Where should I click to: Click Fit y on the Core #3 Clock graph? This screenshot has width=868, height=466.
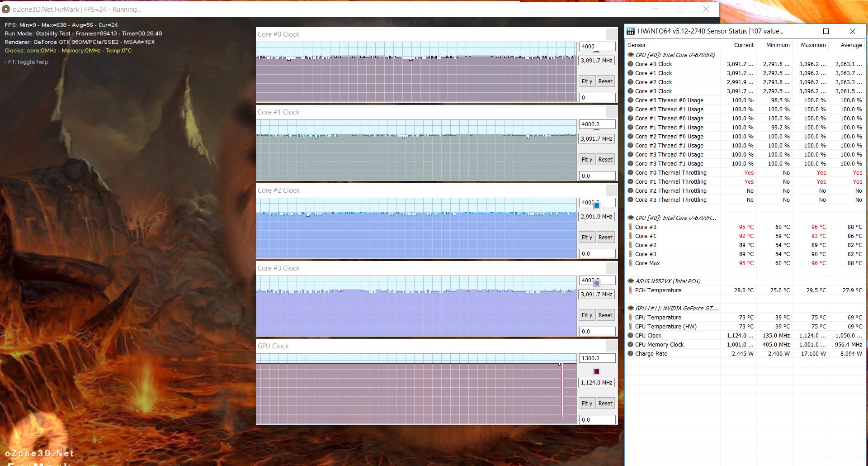tap(587, 315)
